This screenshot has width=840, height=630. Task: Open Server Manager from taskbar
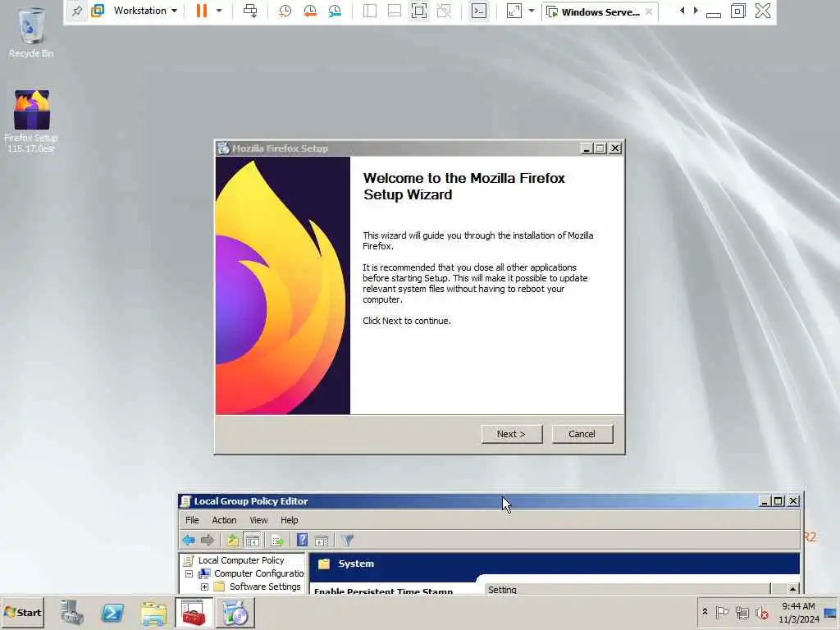72,613
